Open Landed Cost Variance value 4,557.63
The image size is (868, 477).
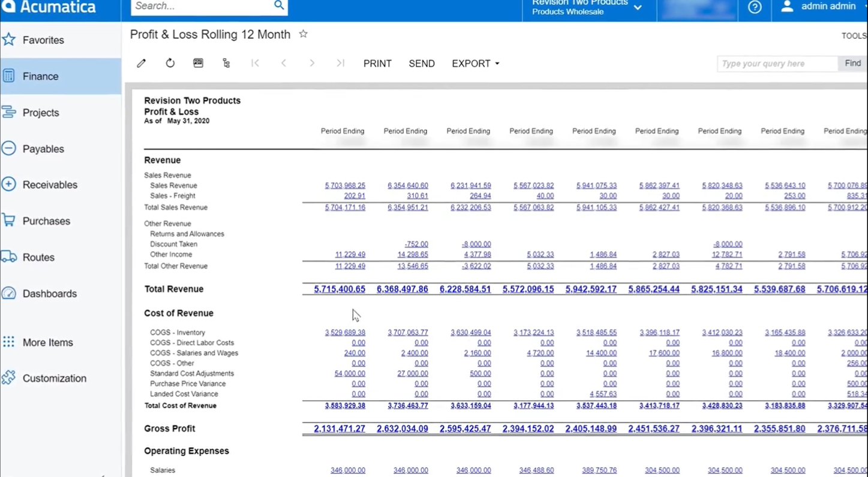(602, 394)
